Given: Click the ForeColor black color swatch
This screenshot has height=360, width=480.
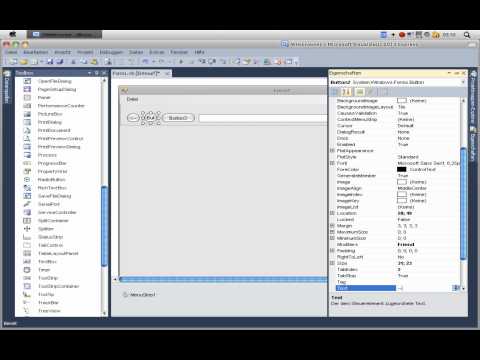Looking at the screenshot, I should (402, 169).
